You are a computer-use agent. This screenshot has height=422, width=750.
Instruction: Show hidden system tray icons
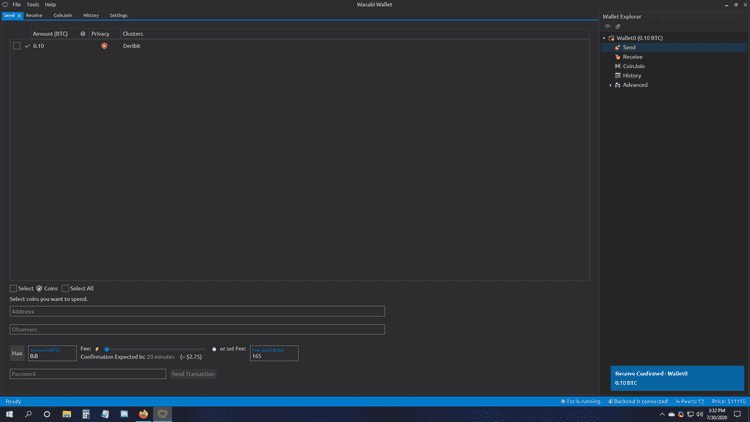click(662, 414)
